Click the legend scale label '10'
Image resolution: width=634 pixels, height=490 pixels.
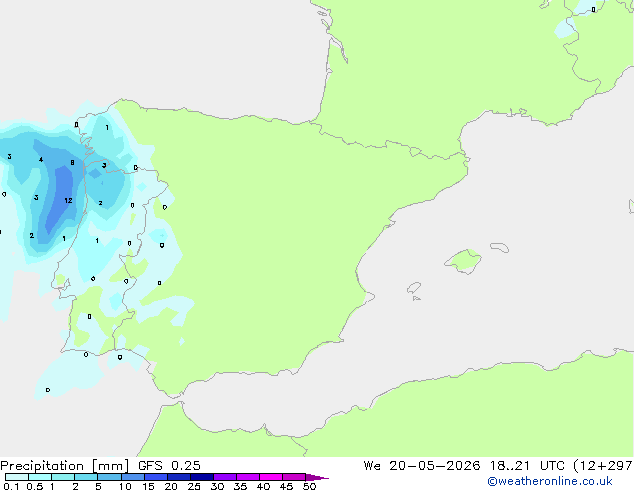(125, 486)
